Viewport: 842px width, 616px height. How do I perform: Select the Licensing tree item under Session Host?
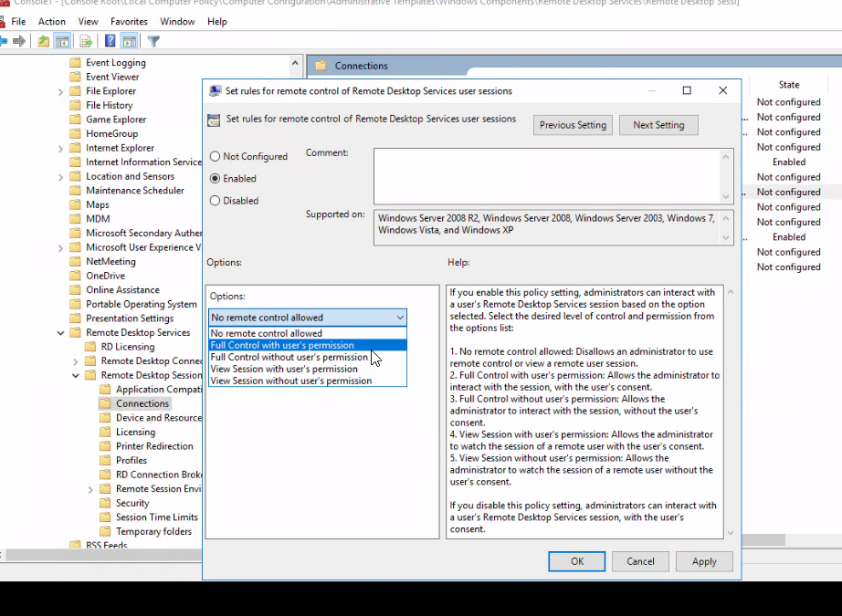(135, 432)
